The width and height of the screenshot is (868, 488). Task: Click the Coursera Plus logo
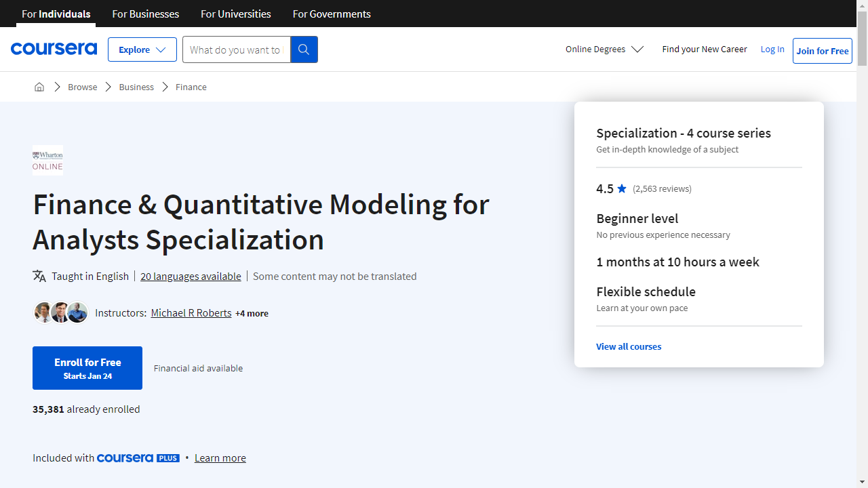pos(138,458)
